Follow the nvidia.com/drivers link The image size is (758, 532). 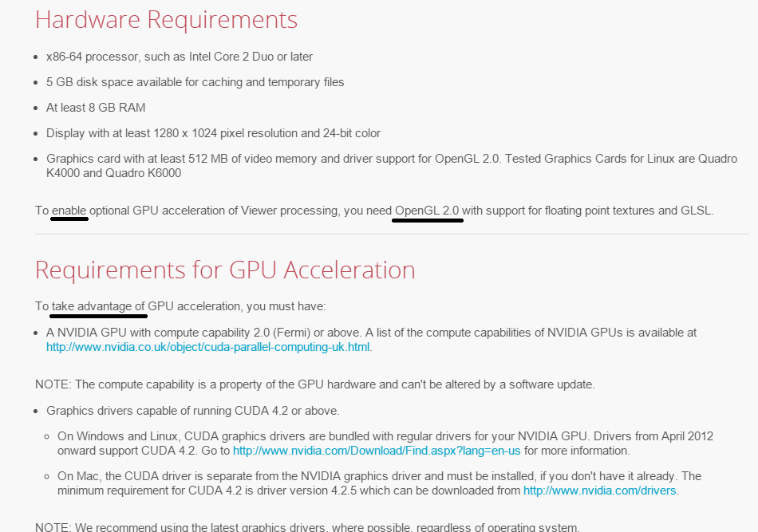pos(599,491)
